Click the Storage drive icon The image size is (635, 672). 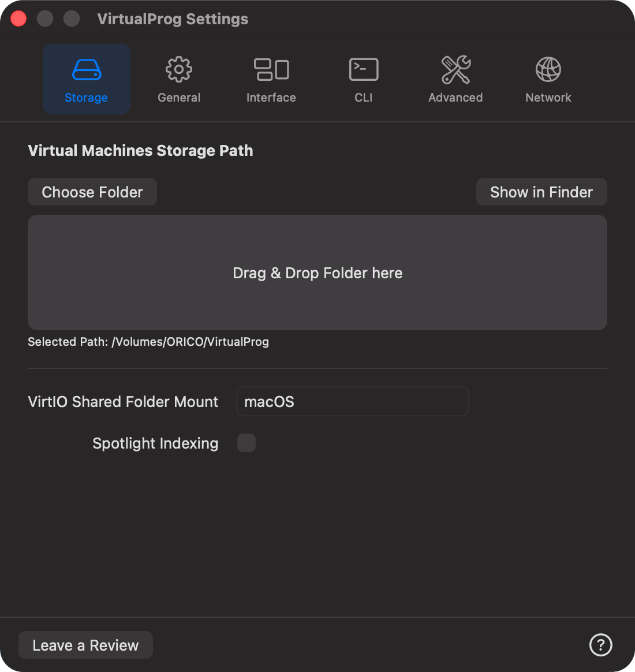pyautogui.click(x=86, y=69)
